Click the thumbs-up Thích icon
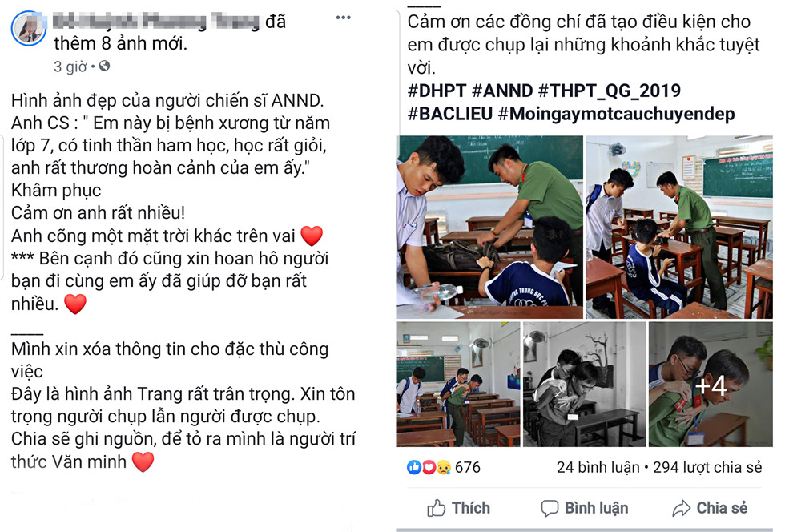The image size is (785, 532). [x=436, y=508]
